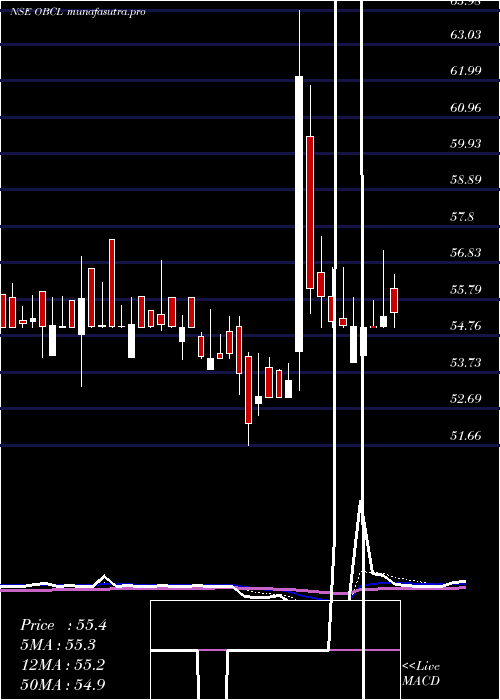
Task: Click the 12MA : 55.2 readout
Action: [63, 664]
